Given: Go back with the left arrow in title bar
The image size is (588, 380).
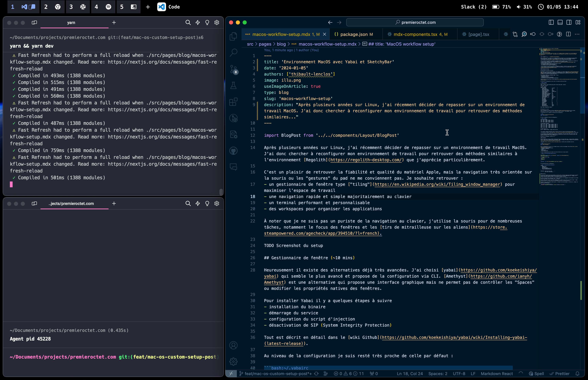Looking at the screenshot, I should pos(330,22).
